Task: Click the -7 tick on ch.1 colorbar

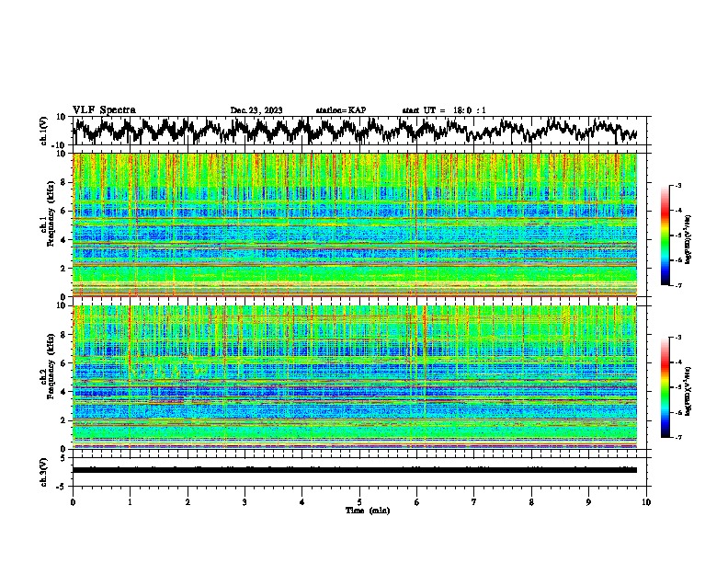Action: click(678, 285)
